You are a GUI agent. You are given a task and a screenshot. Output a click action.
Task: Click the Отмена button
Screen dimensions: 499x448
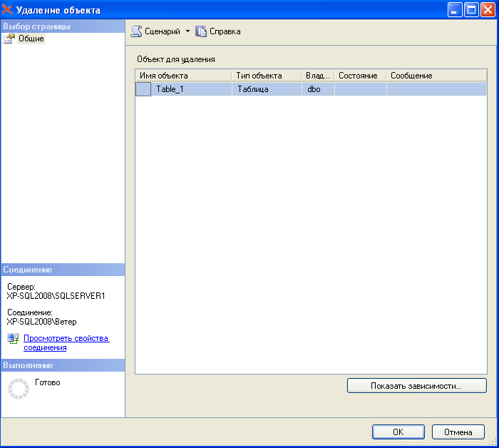click(458, 432)
